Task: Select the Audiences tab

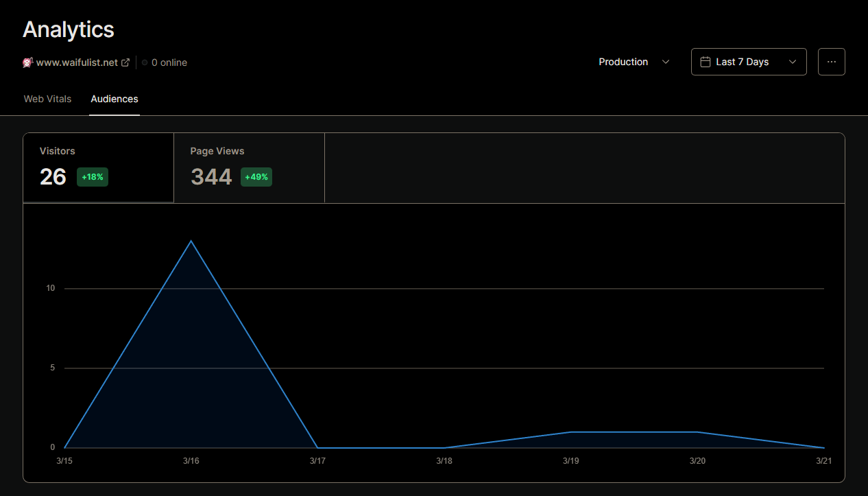Action: pyautogui.click(x=114, y=99)
